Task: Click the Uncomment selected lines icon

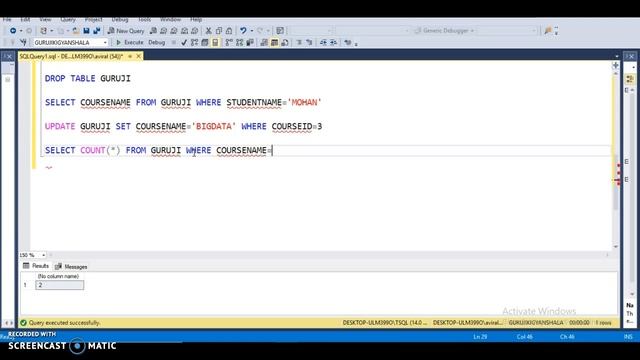Action: [x=309, y=42]
